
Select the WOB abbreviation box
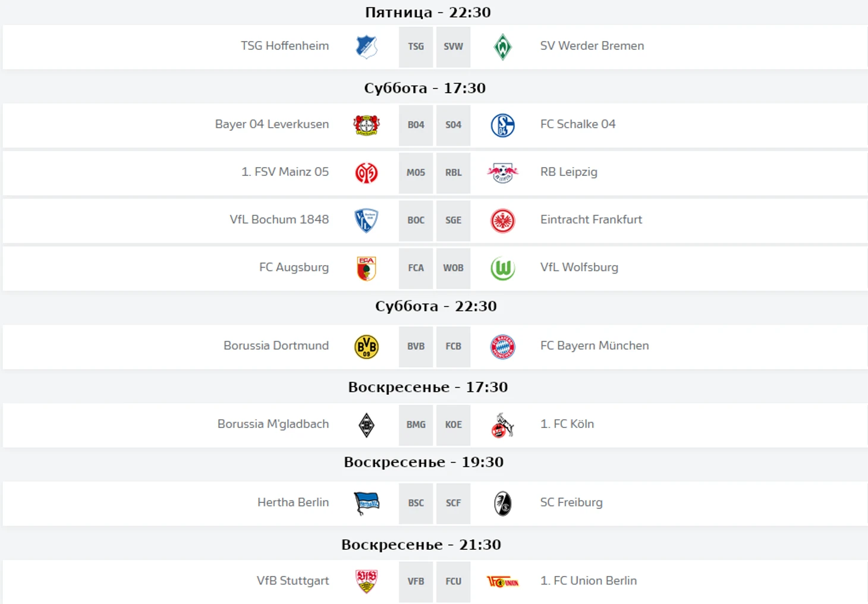(x=453, y=268)
